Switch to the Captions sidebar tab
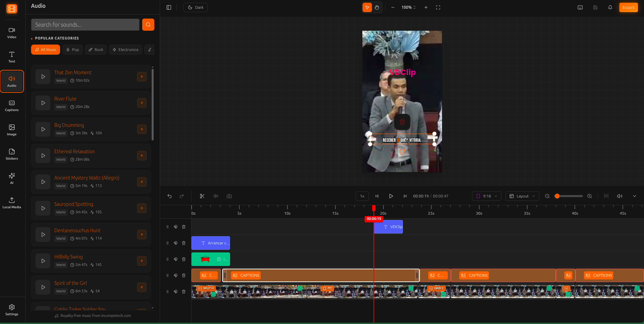The width and height of the screenshot is (644, 324). tap(12, 106)
